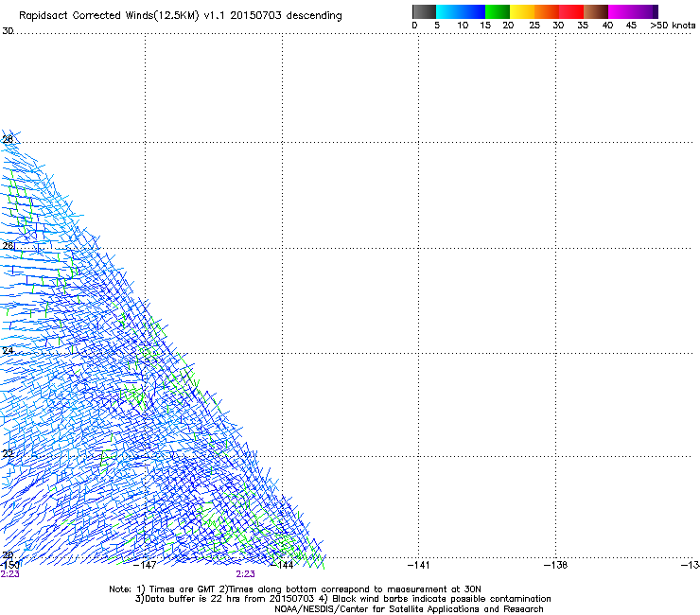Click the '10' legend scale label

click(463, 26)
